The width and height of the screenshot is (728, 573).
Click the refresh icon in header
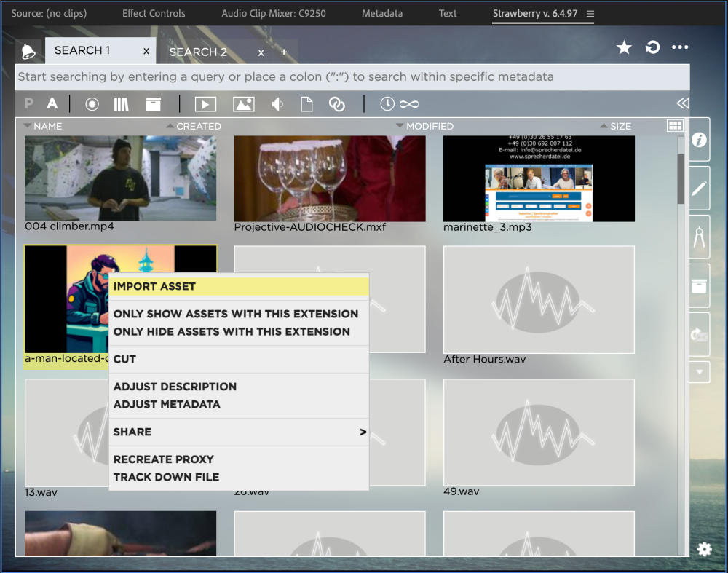coord(653,47)
